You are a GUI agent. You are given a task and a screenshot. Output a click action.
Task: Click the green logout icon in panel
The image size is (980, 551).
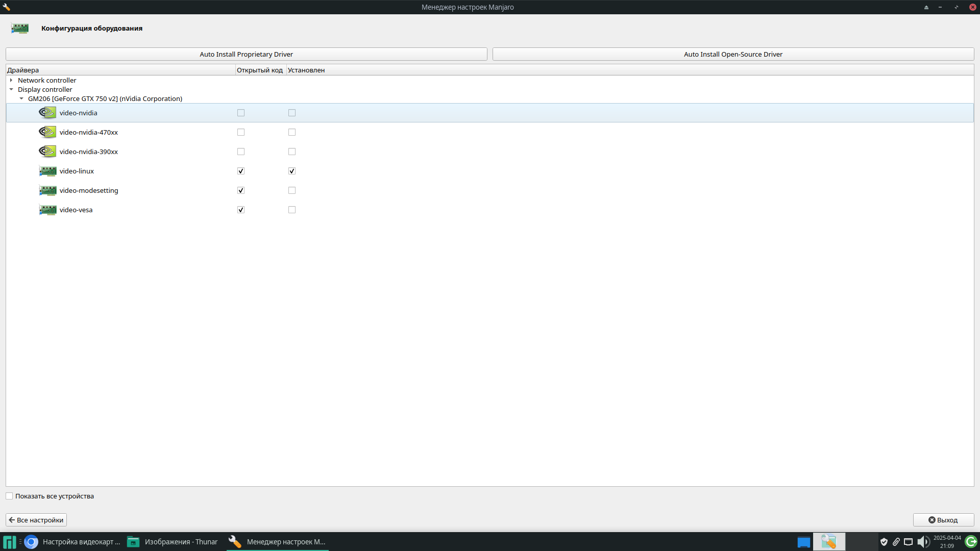click(x=971, y=542)
